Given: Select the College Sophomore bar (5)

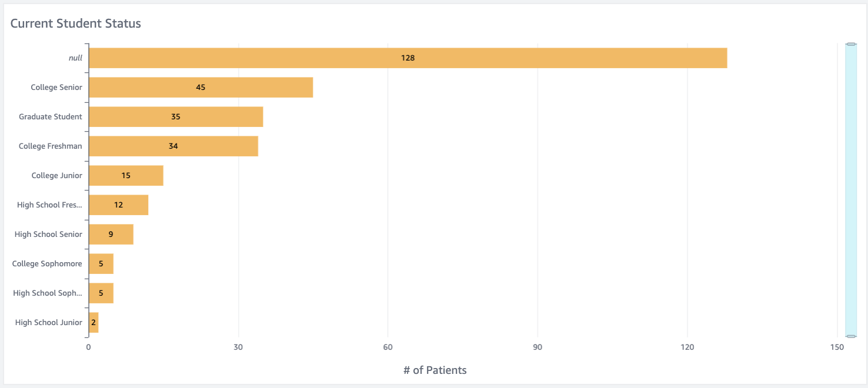Looking at the screenshot, I should coord(101,264).
